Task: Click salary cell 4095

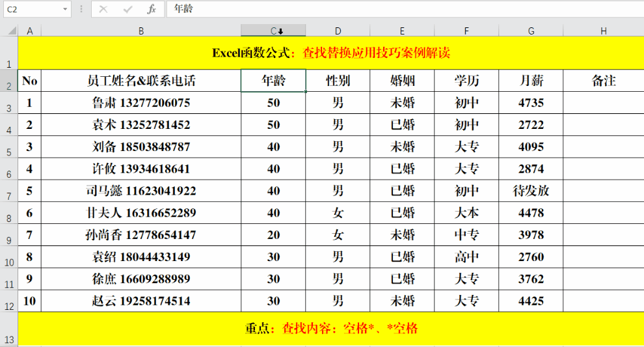Action: [x=531, y=146]
